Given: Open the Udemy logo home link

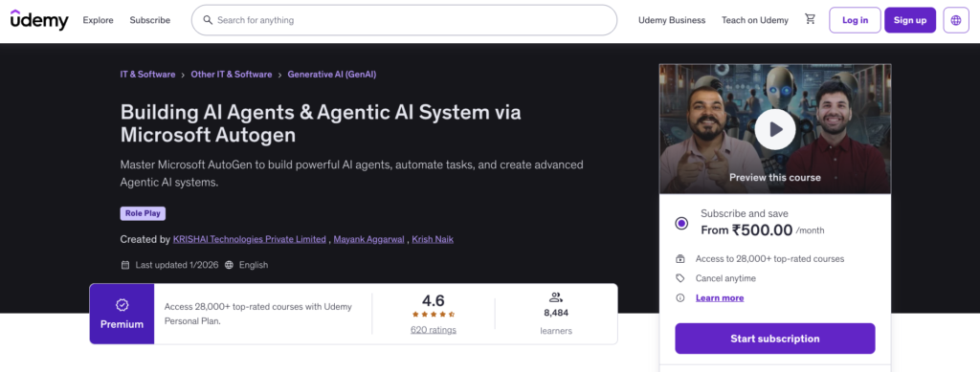Looking at the screenshot, I should click(39, 20).
